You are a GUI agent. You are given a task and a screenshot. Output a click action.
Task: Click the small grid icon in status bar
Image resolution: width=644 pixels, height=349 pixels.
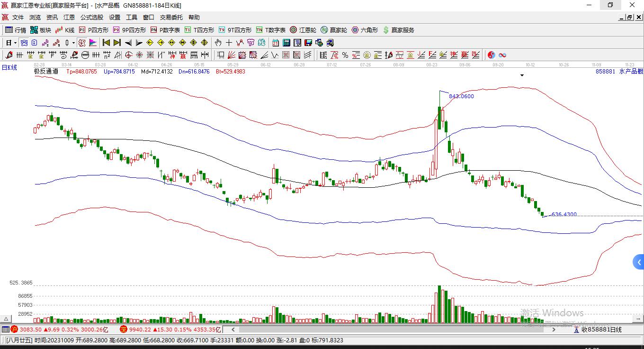(5, 329)
